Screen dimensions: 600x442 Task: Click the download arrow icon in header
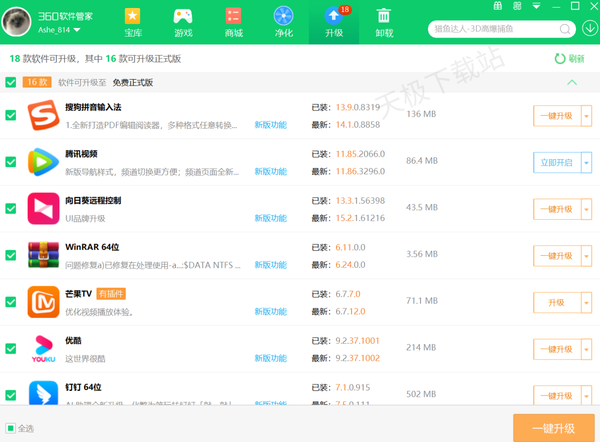point(588,28)
